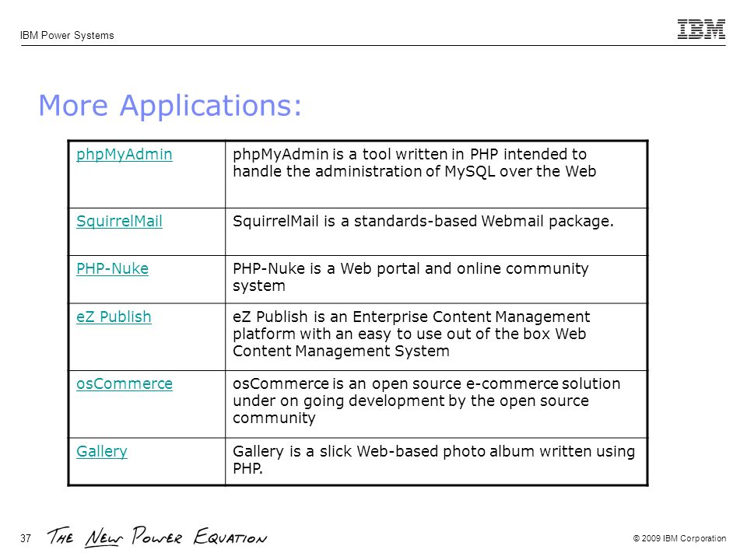Click the phpMyAdmin description cell

coord(436,174)
